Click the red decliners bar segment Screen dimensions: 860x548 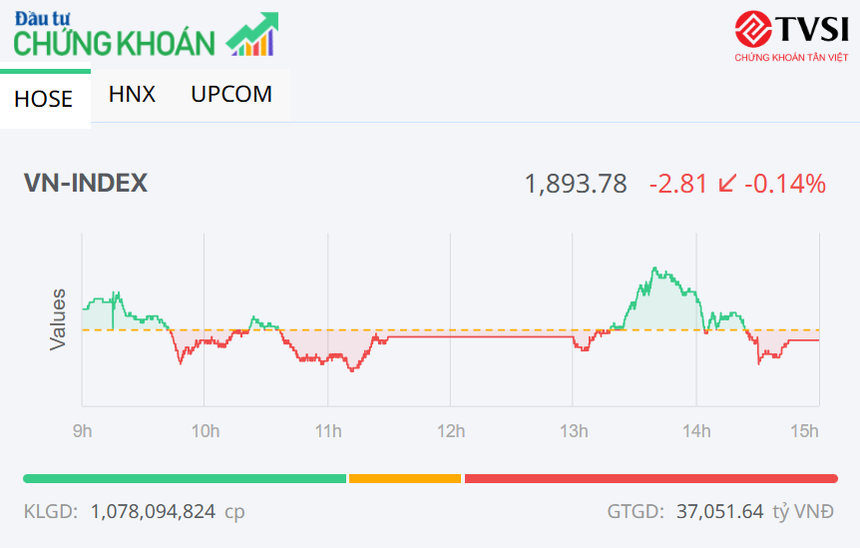(x=650, y=479)
